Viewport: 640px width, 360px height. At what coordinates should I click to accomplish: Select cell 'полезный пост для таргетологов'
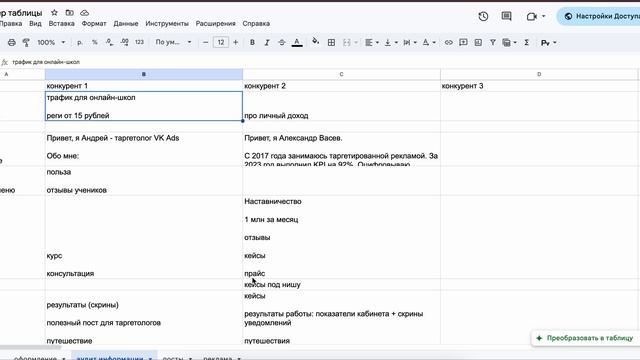[x=144, y=318]
